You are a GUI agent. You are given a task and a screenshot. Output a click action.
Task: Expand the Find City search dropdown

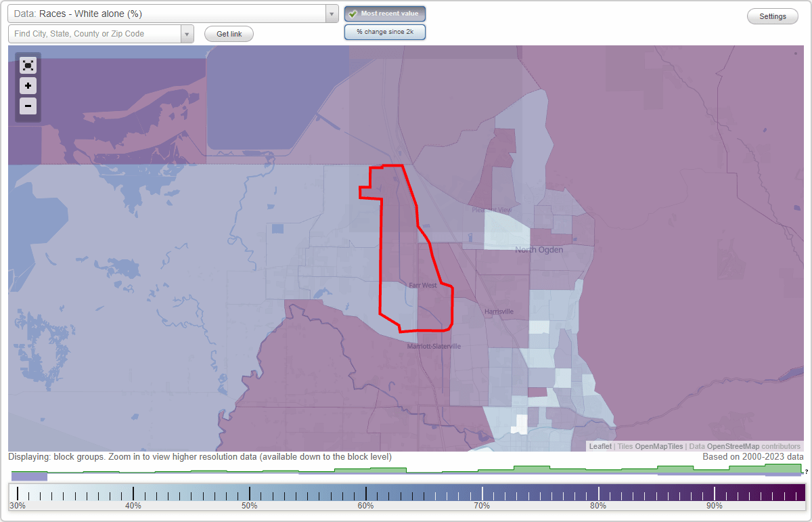[187, 33]
